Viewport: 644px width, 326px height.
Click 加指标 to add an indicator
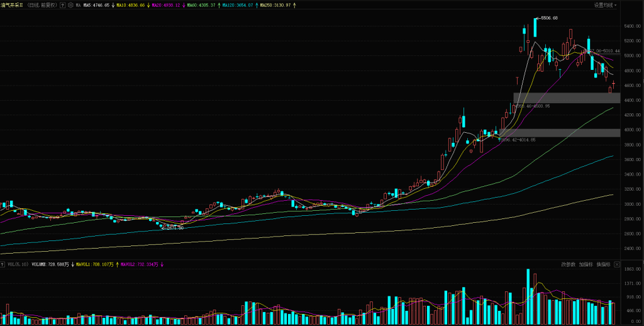pyautogui.click(x=586, y=265)
